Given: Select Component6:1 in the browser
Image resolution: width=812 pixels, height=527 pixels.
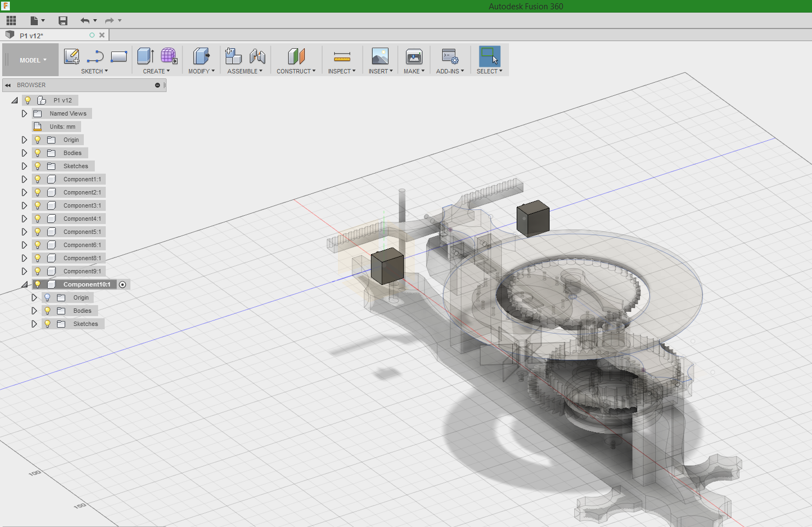Looking at the screenshot, I should click(82, 245).
